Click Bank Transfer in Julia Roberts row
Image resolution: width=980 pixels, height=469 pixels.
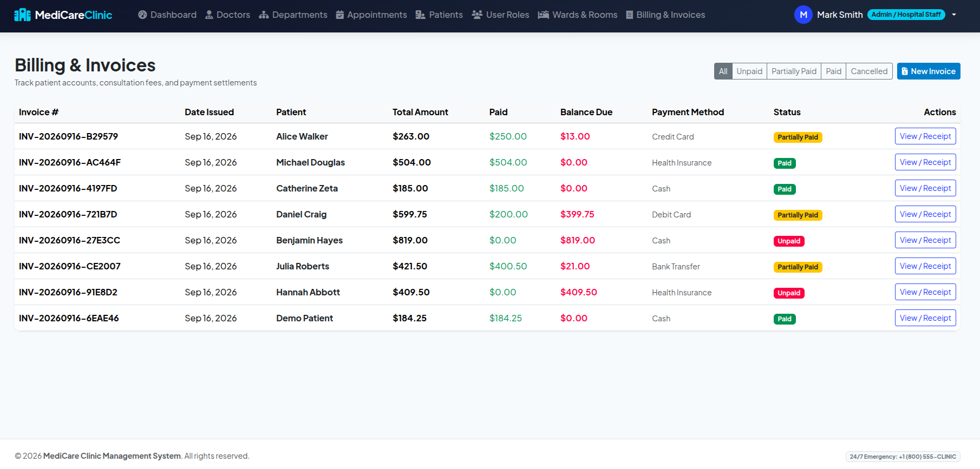676,267
